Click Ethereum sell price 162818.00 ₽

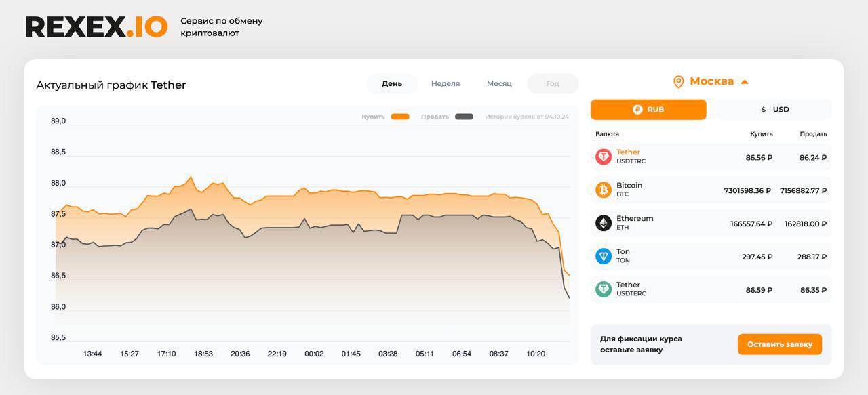806,224
